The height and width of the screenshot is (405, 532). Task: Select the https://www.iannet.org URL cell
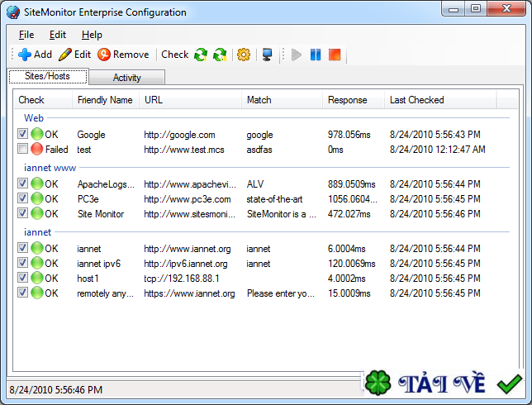189,293
